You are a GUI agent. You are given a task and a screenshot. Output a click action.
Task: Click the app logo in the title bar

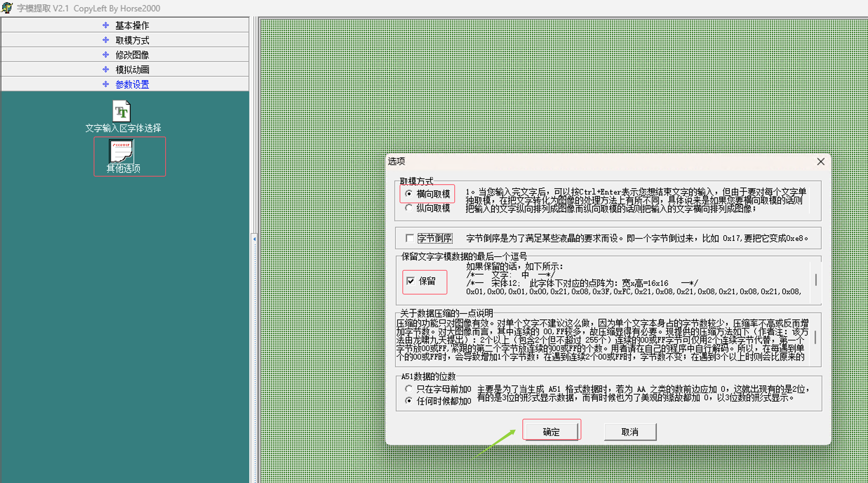coord(7,8)
